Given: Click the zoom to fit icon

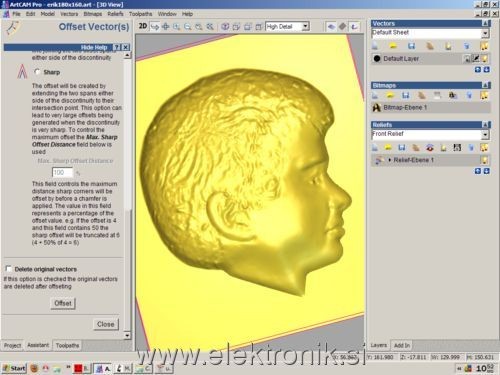Looking at the screenshot, I should pos(210,27).
